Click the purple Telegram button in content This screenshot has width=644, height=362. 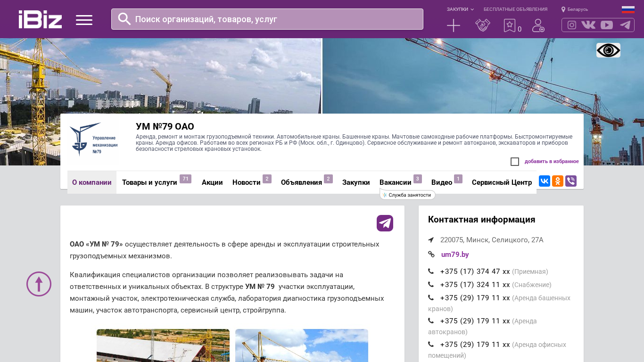(385, 223)
